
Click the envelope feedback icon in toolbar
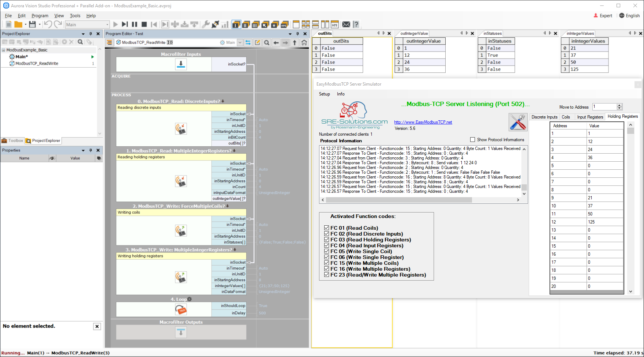click(x=346, y=25)
